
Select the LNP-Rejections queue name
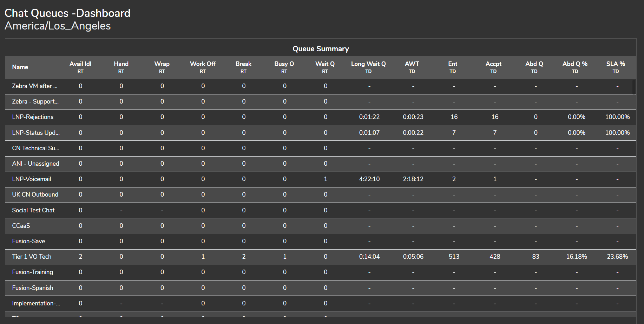point(33,117)
